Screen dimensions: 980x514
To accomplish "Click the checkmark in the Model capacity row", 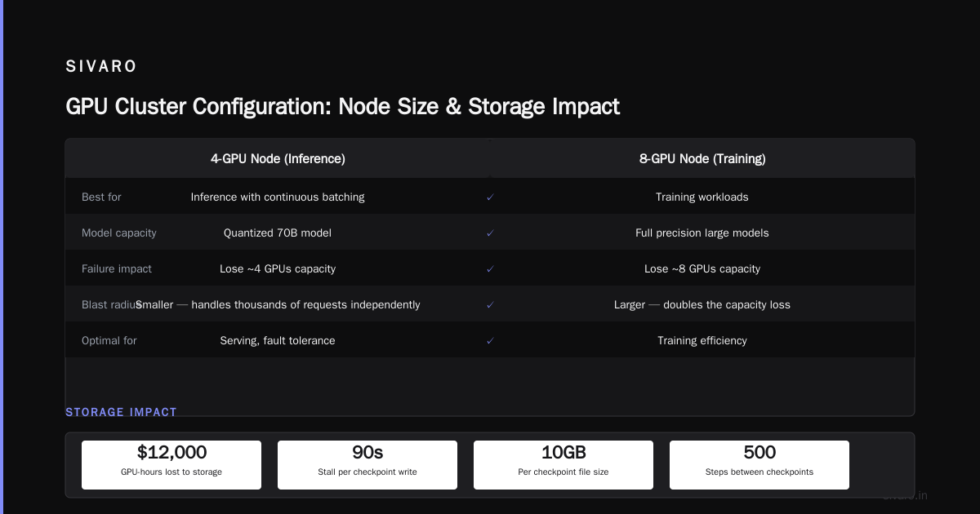I will pos(490,233).
